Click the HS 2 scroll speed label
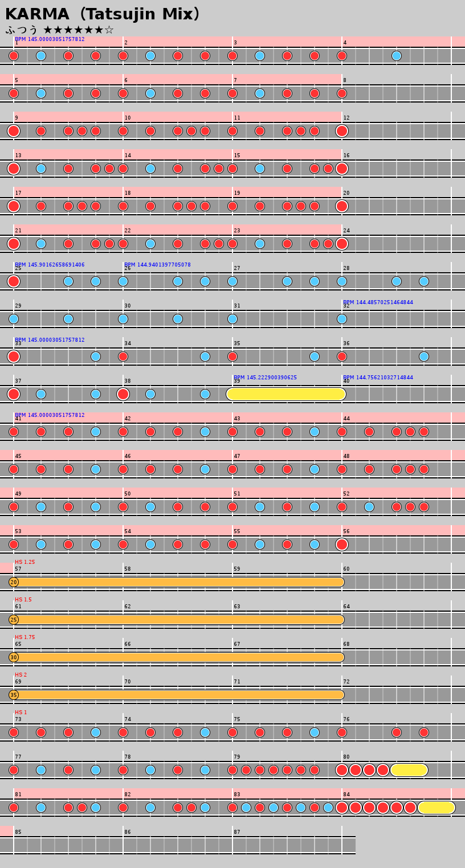 pos(21,675)
